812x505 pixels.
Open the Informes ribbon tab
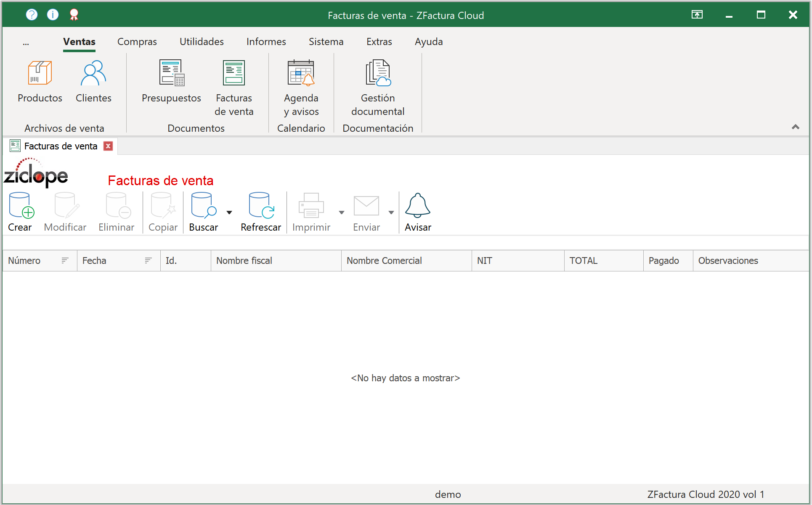266,42
